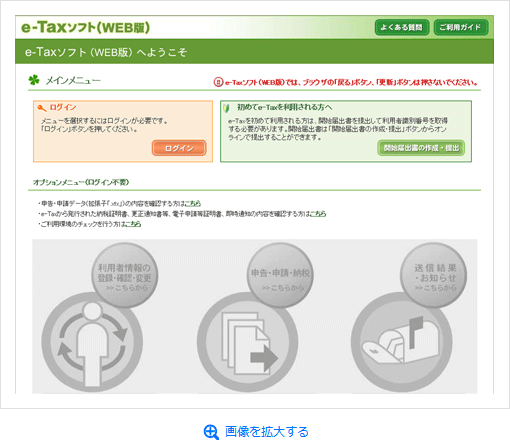The height and width of the screenshot is (440, 510).
Task: Click the orange ログイン button
Action: tap(179, 148)
